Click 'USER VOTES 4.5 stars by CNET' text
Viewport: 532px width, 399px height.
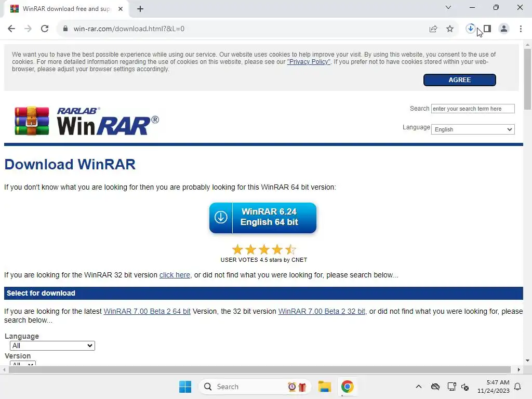pyautogui.click(x=264, y=260)
